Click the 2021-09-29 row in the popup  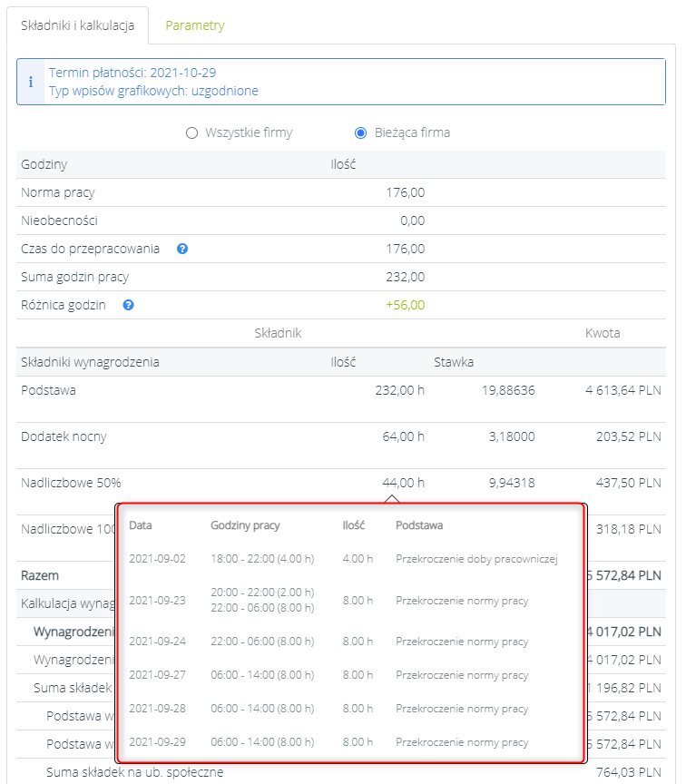(157, 742)
